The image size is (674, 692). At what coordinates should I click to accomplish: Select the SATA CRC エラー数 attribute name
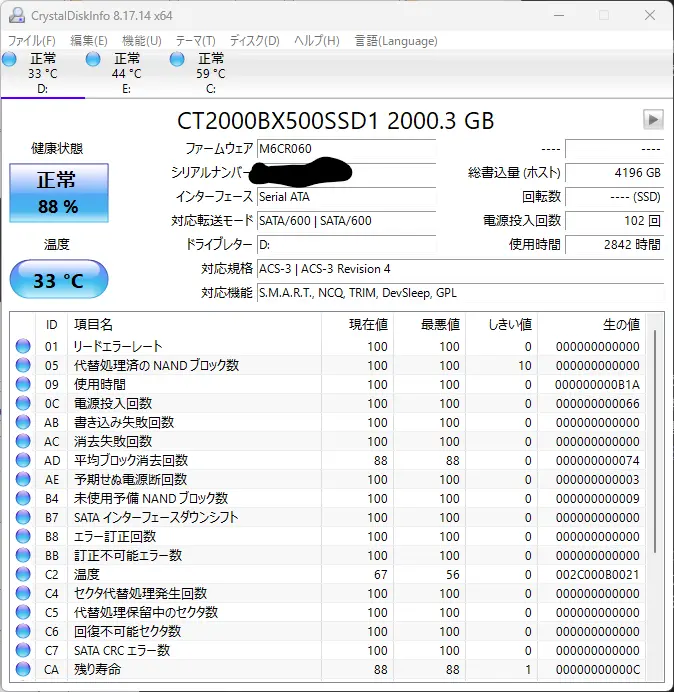click(122, 651)
